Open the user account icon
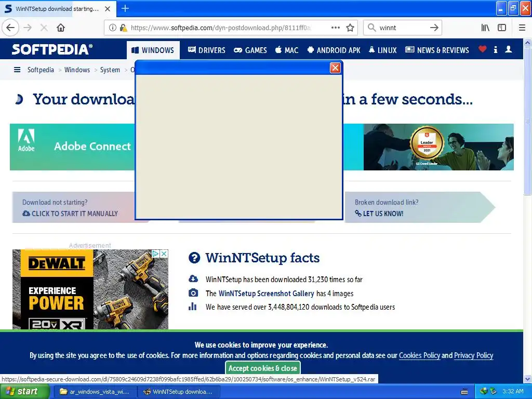532x399 pixels. click(x=508, y=49)
